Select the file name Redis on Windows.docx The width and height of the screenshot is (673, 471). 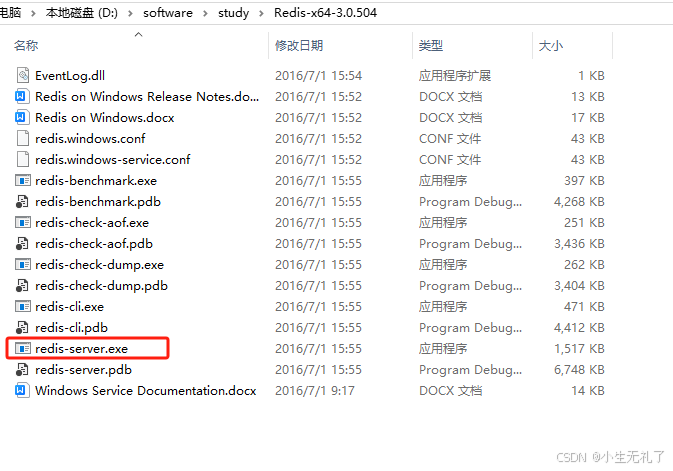click(x=105, y=118)
